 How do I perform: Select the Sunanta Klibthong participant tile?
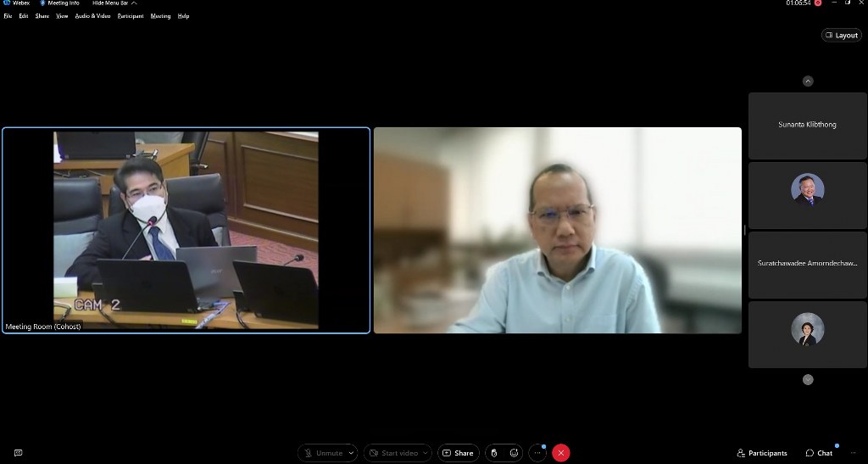coord(807,126)
